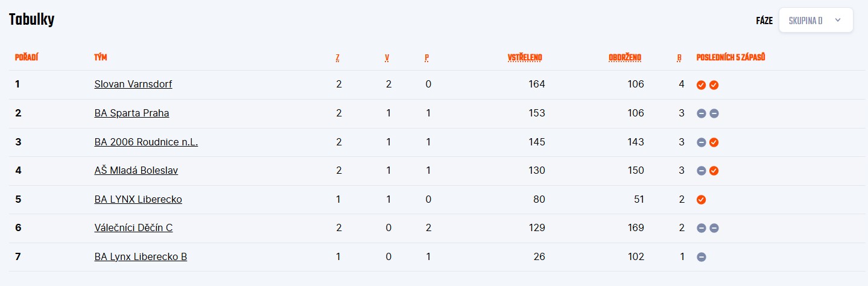Click the Z column header
Viewport: 868px width, 286px height.
pos(338,58)
